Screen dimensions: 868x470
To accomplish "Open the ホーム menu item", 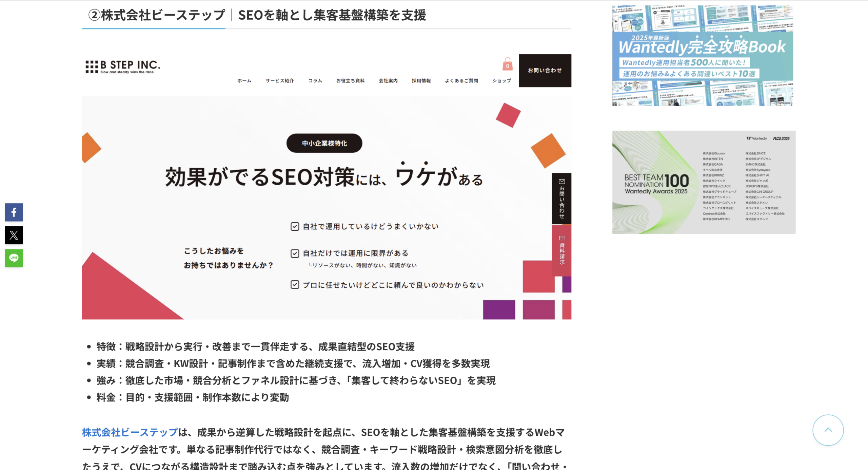I will tap(244, 81).
